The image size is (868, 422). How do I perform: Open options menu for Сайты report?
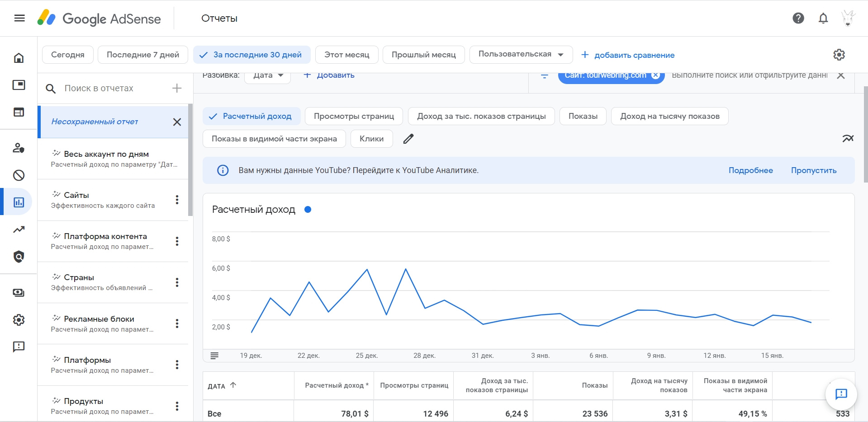pos(177,200)
